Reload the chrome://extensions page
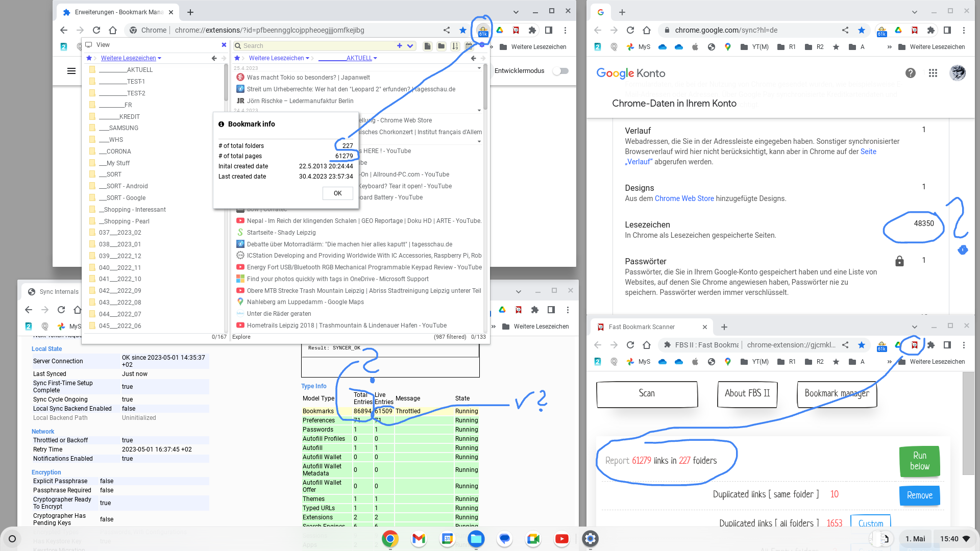 tap(96, 30)
